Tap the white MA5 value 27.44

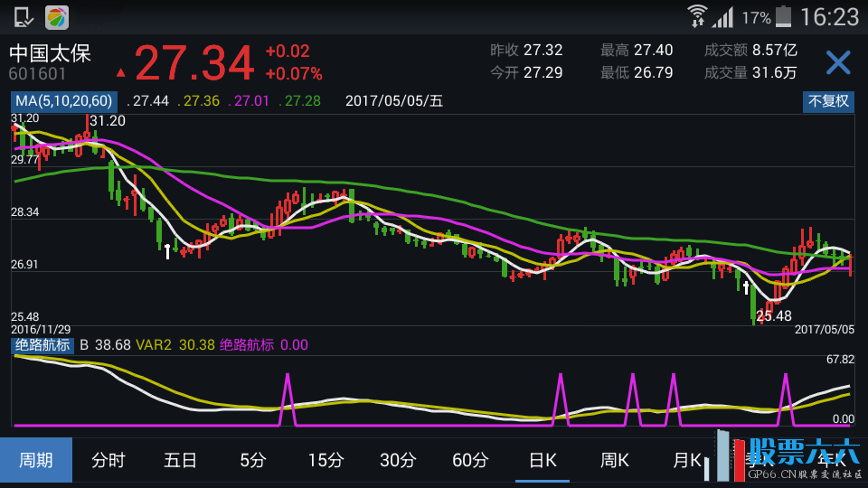pos(148,101)
